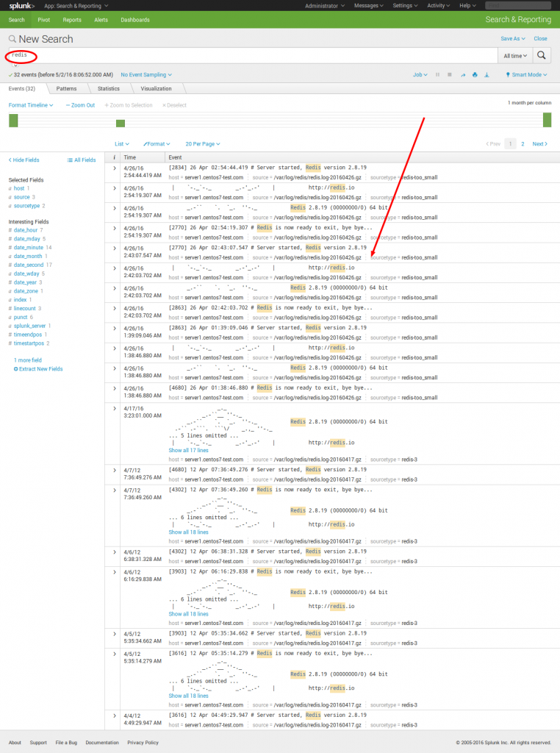Viewport: 560px width, 753px height.
Task: Open the date_hour field
Action: (26, 230)
